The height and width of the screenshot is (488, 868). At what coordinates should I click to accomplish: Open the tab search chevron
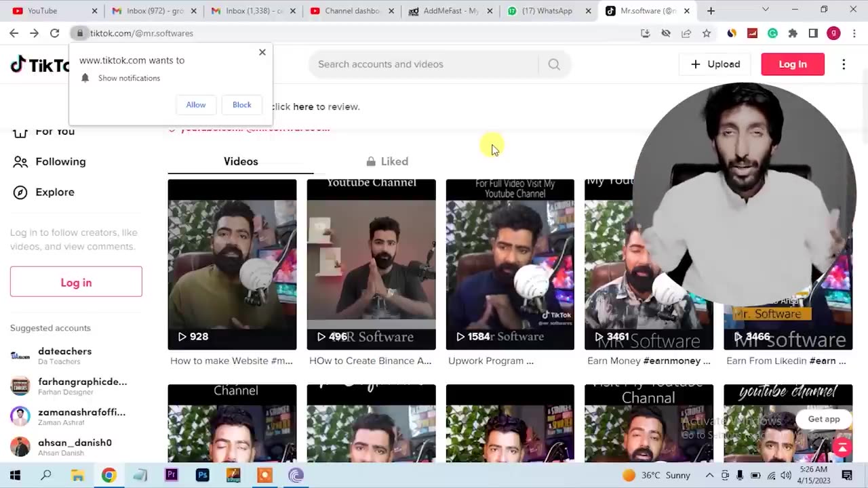coord(766,9)
